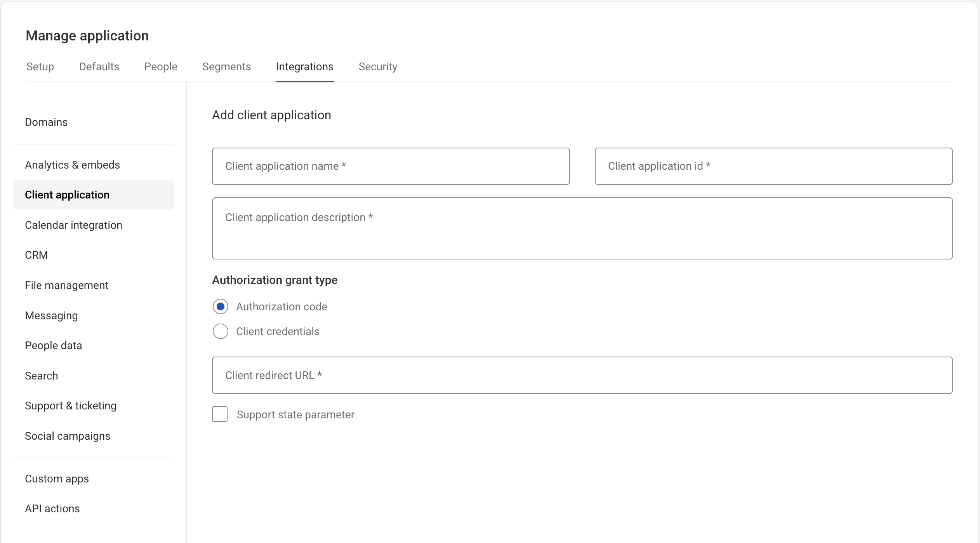Focus the Client redirect URL field
980x543 pixels.
pyautogui.click(x=582, y=375)
